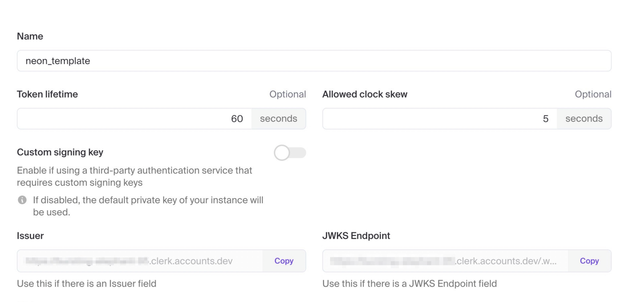Copy the Issuer URL
The width and height of the screenshot is (644, 302).
284,261
